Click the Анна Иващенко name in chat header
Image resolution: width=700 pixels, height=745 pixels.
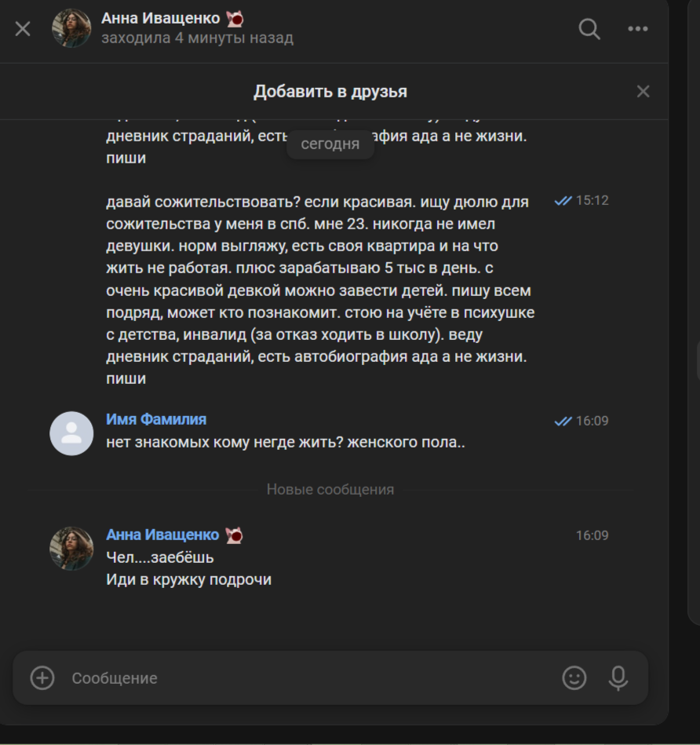(x=161, y=18)
